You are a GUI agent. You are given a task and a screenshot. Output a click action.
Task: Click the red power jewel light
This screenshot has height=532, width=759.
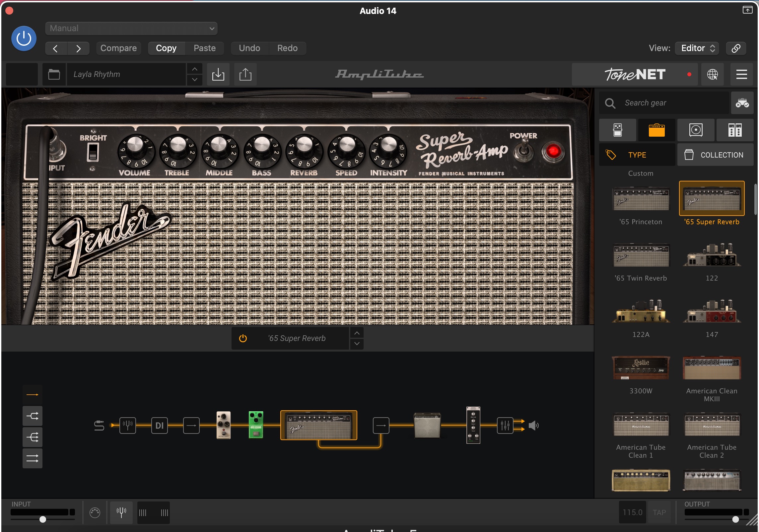click(x=553, y=152)
